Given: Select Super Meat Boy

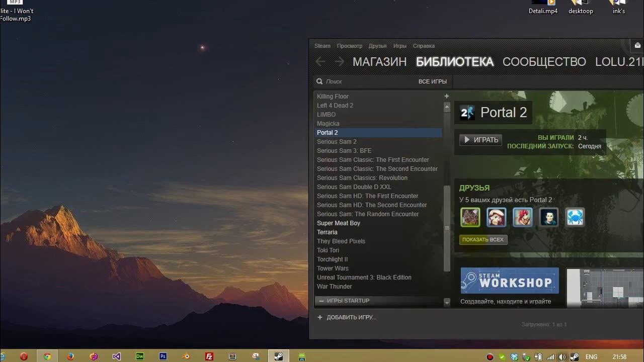Looking at the screenshot, I should pos(339,223).
